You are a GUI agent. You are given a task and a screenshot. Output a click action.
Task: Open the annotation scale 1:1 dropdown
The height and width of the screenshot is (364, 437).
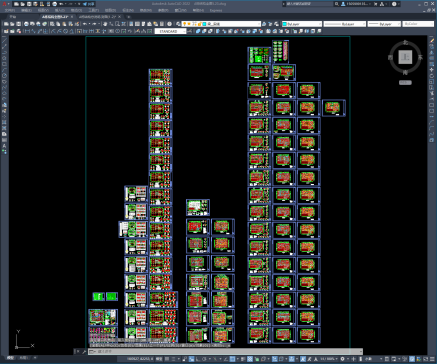tap(329, 359)
